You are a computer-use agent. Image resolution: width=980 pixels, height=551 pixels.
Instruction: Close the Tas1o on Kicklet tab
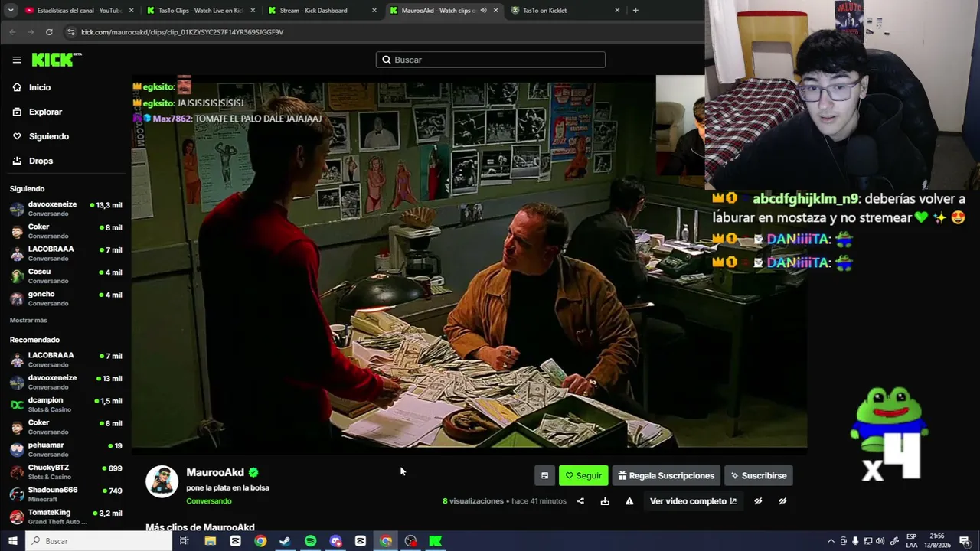617,11
